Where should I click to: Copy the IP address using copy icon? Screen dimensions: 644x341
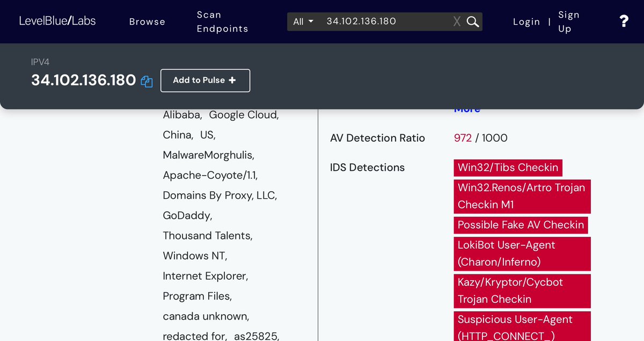coord(147,81)
